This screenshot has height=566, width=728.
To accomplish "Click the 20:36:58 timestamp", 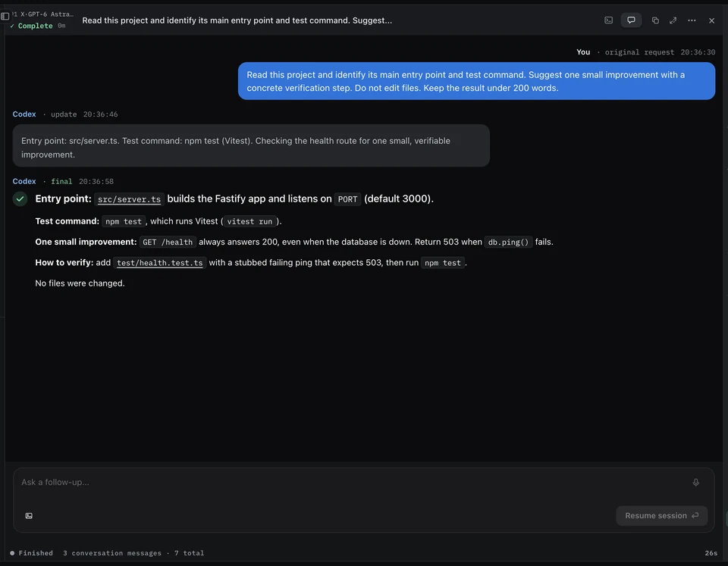I will coord(96,181).
